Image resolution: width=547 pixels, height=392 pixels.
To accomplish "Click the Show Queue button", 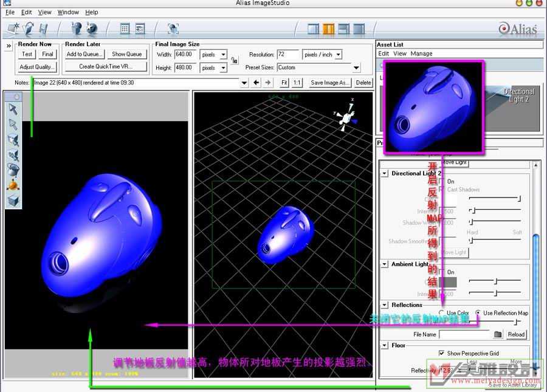I will (x=126, y=55).
